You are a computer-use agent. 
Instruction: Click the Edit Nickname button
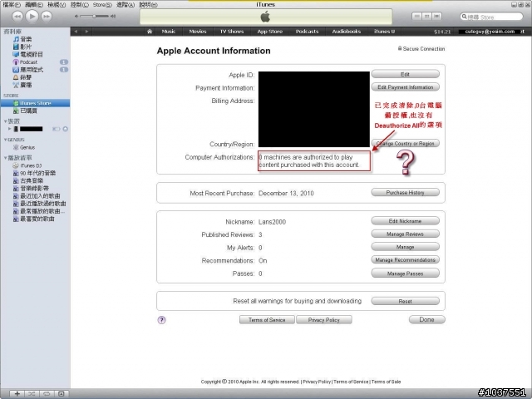(405, 221)
